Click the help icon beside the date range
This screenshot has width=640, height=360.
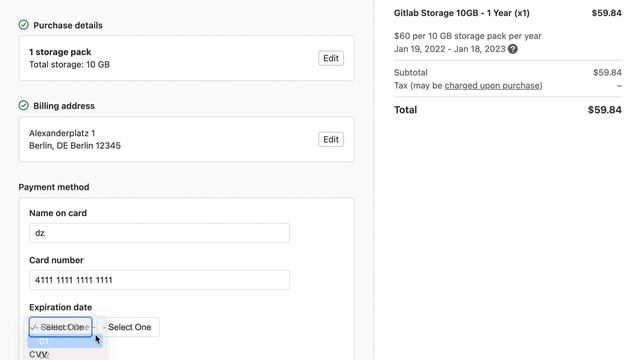click(513, 49)
